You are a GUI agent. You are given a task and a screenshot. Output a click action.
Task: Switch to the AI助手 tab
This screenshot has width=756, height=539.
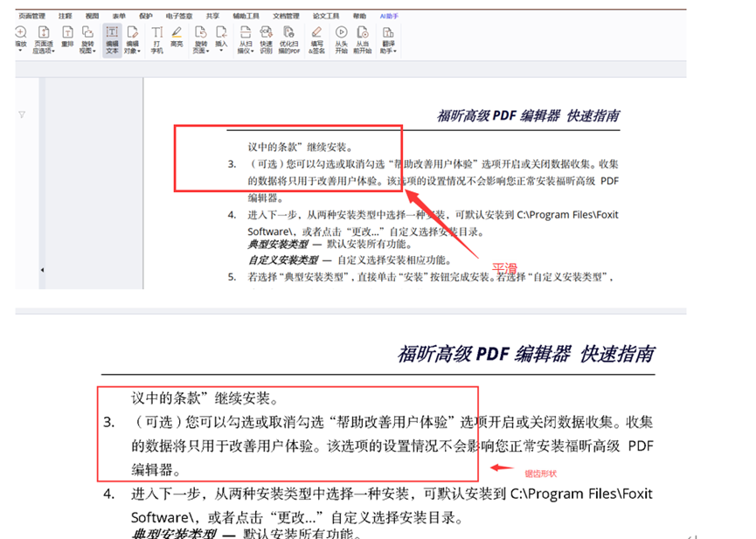[x=387, y=16]
